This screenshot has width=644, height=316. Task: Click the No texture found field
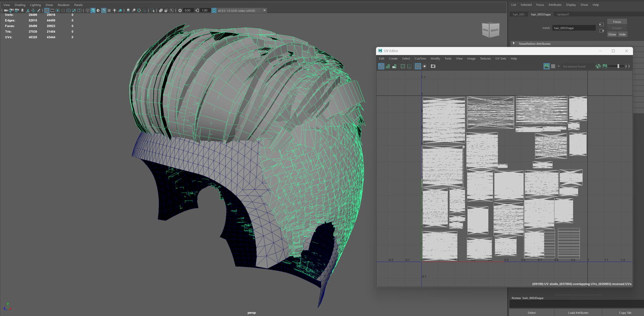pos(578,66)
